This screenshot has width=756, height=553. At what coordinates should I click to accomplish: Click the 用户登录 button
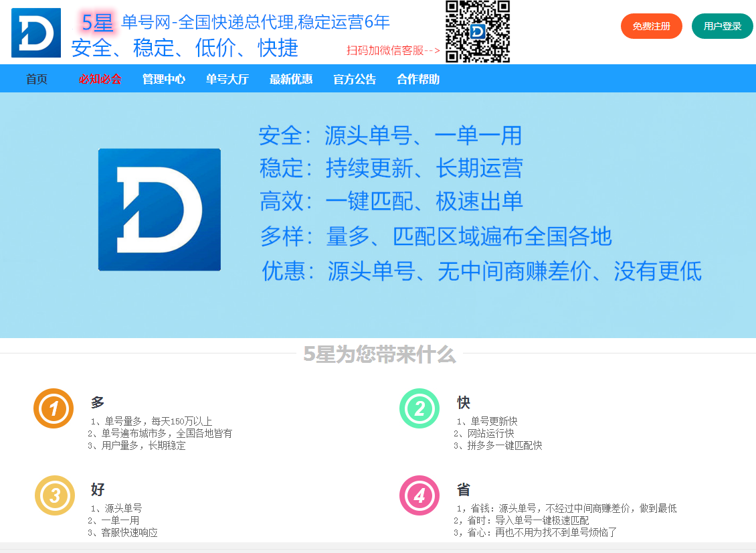click(723, 26)
